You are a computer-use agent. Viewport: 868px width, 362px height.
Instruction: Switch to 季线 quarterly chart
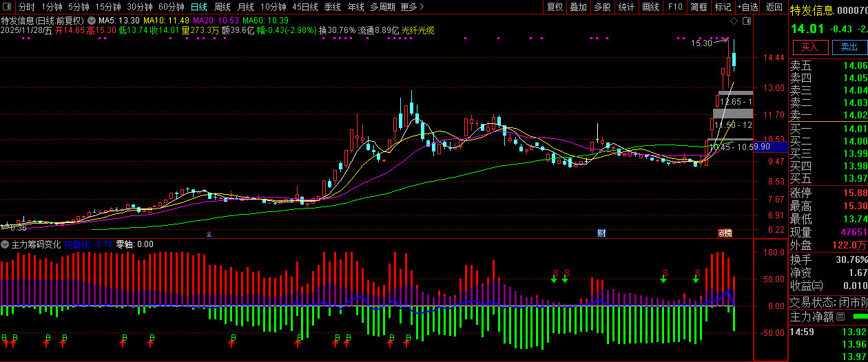coord(332,7)
